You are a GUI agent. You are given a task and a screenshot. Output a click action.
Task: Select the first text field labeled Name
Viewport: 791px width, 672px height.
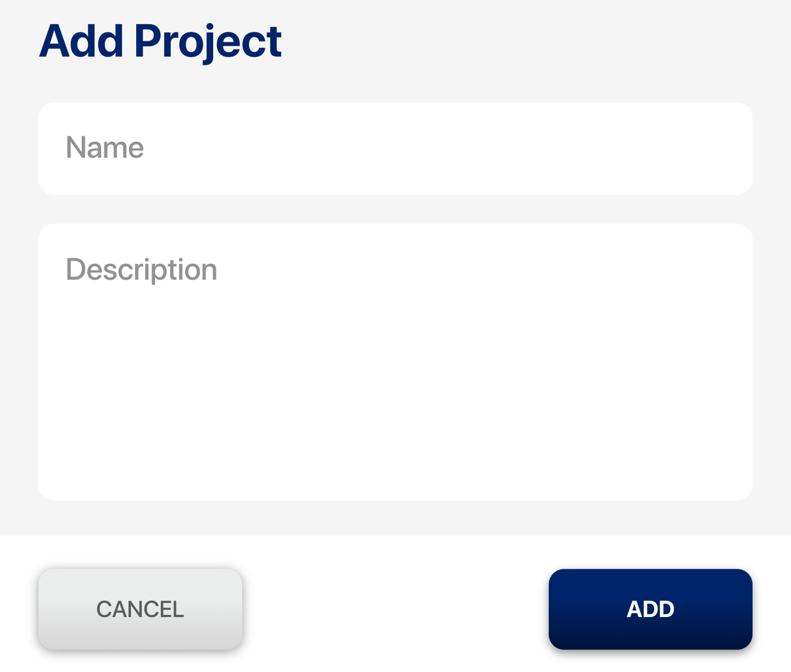click(x=396, y=148)
